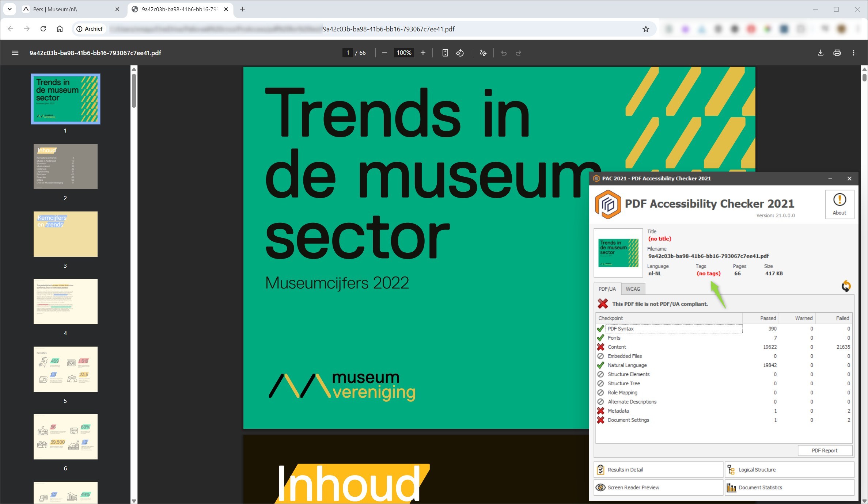Select the Natural Language checkpoint row
The width and height of the screenshot is (868, 504).
[724, 365]
